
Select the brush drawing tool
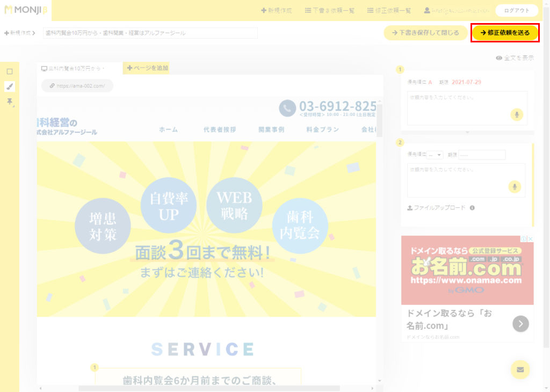(x=9, y=86)
